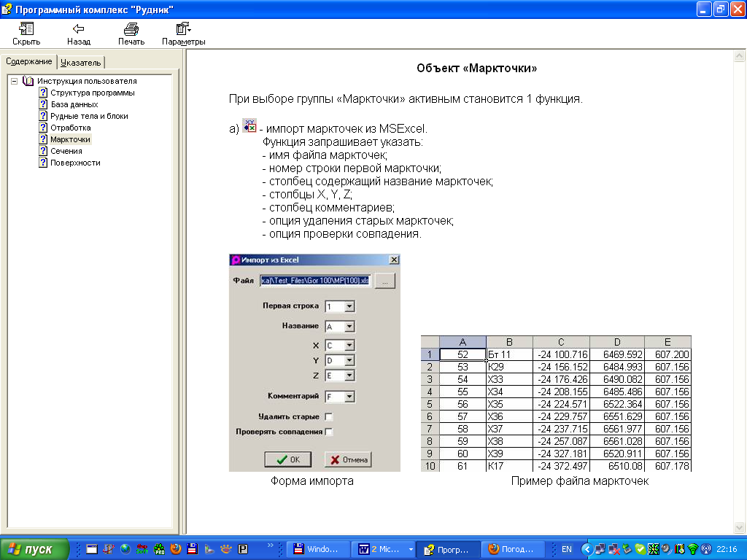Click the Скрыть (Hide) toolbar icon
The image size is (747, 560).
pyautogui.click(x=26, y=29)
